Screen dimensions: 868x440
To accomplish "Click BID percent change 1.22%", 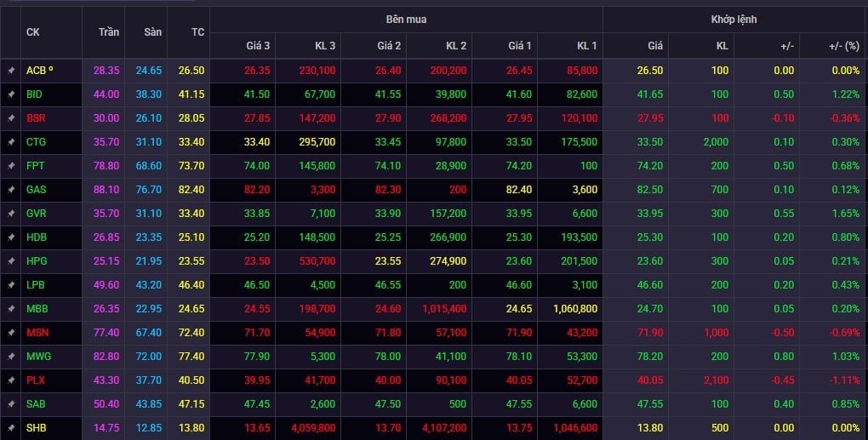I will click(846, 94).
